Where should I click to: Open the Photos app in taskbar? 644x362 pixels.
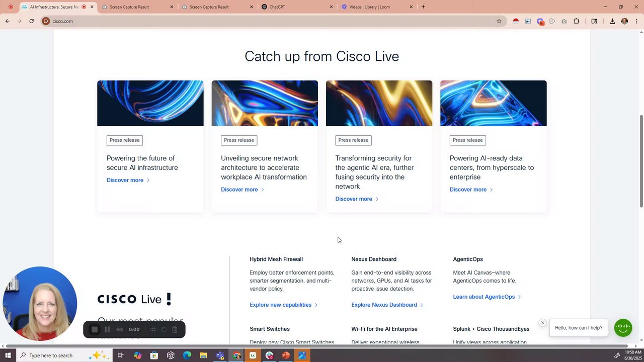302,355
